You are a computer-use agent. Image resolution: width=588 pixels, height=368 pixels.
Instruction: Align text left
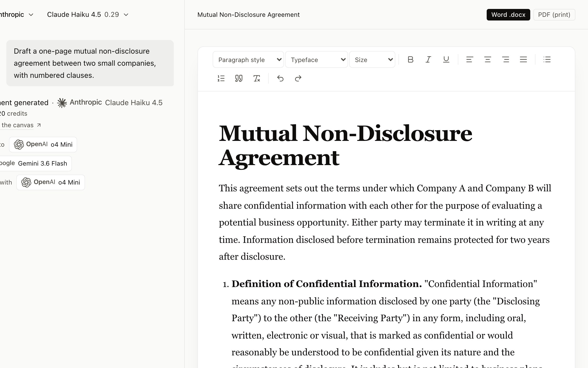click(470, 60)
